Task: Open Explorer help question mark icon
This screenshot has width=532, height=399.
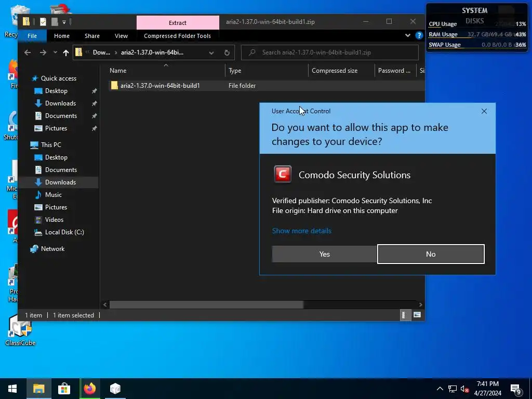Action: click(x=419, y=35)
